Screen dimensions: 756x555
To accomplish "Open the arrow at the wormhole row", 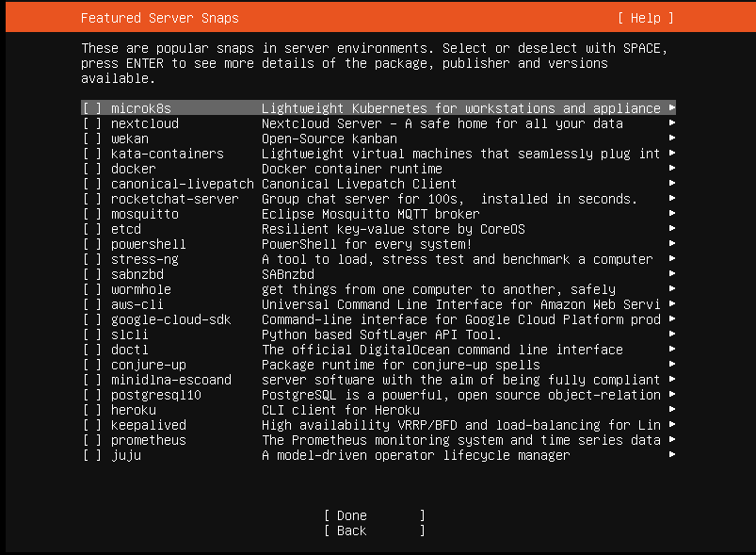I will pos(672,288).
